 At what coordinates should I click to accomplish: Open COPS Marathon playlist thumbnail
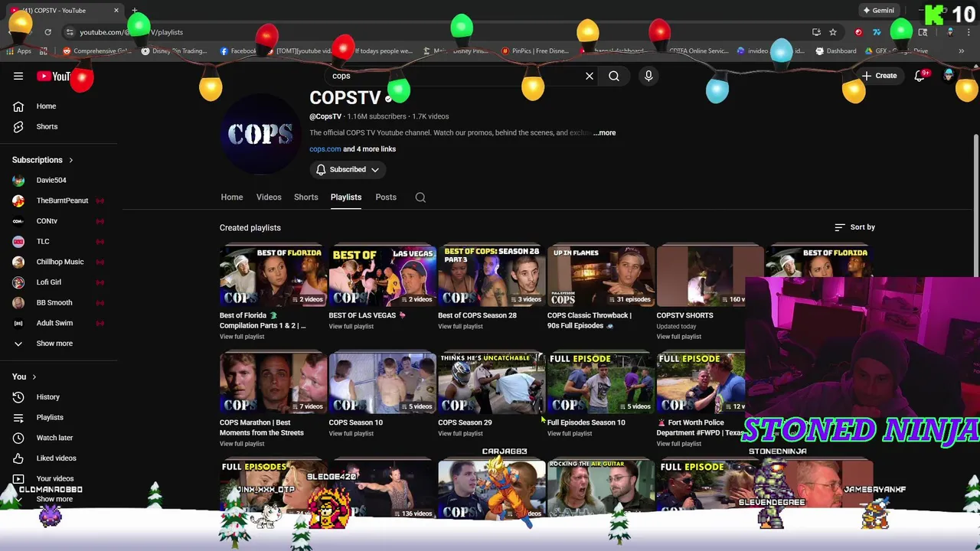pos(273,383)
